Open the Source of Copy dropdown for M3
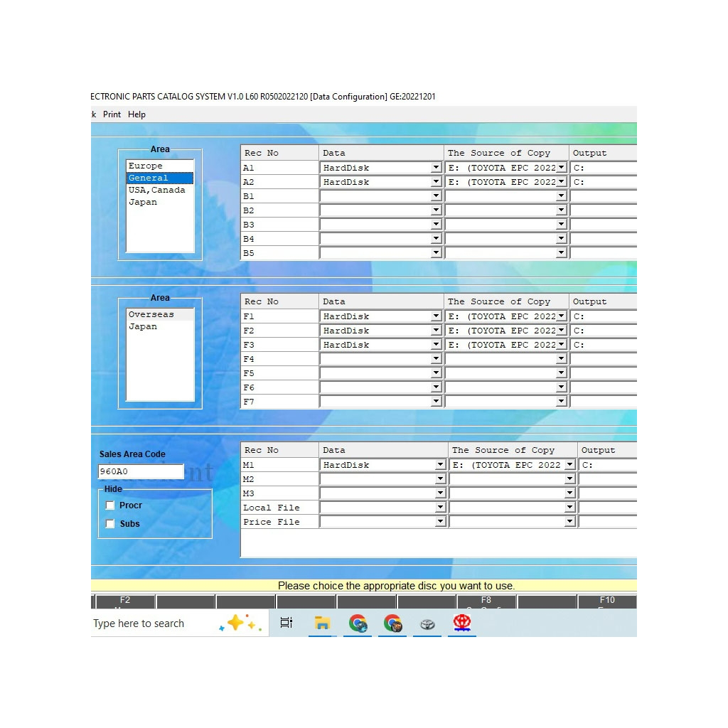Image resolution: width=728 pixels, height=728 pixels. point(569,493)
